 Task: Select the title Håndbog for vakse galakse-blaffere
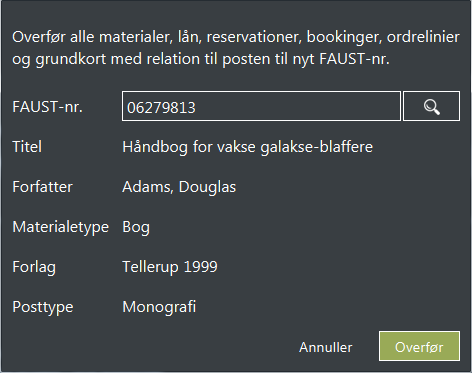coord(247,147)
